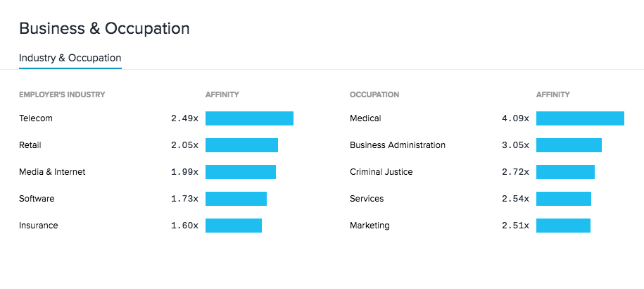The width and height of the screenshot is (644, 289).
Task: Click the Occupation column header
Action: coord(374,94)
